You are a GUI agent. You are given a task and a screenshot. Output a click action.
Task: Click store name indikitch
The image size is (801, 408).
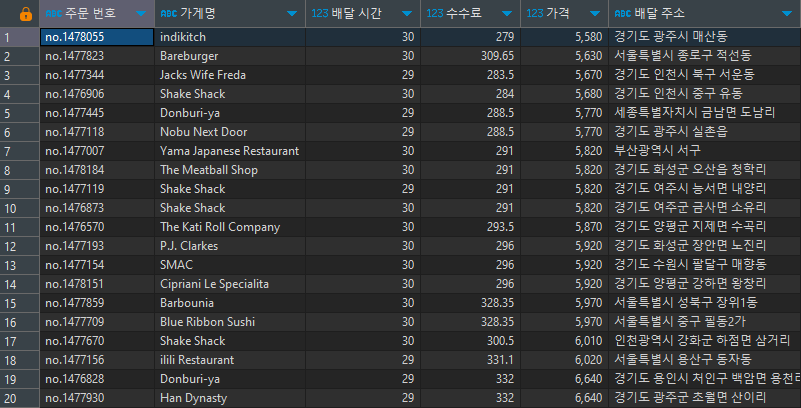[x=183, y=37]
